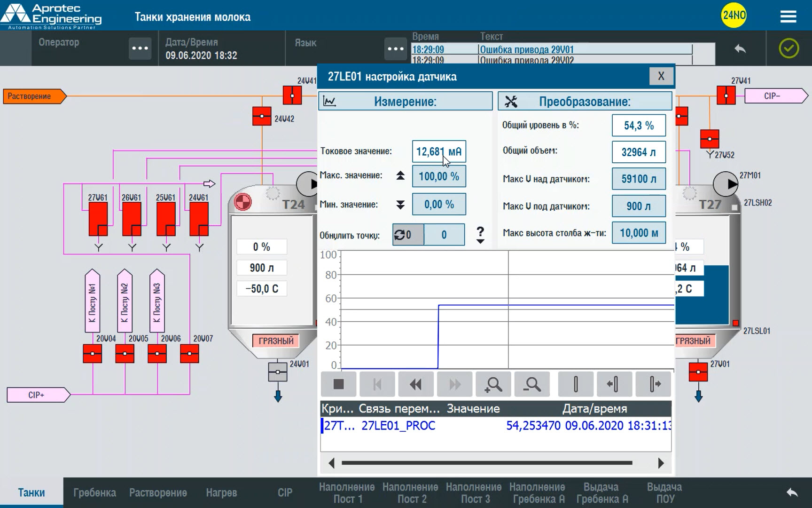The height and width of the screenshot is (508, 812).
Task: Open the operator options ellipsis button
Action: coord(140,48)
